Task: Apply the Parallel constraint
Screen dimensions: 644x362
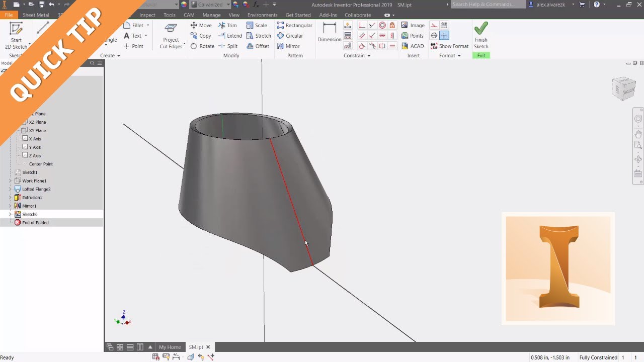Action: pos(362,36)
